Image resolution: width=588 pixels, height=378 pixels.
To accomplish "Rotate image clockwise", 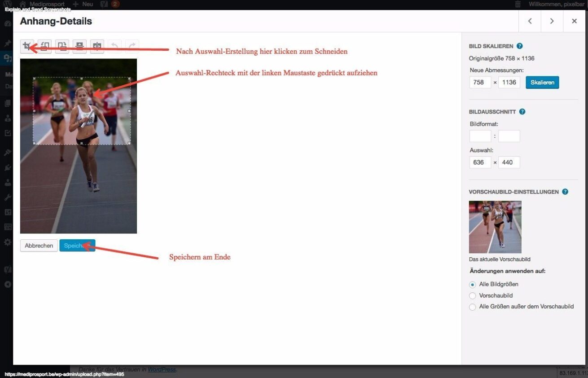I will [x=62, y=46].
